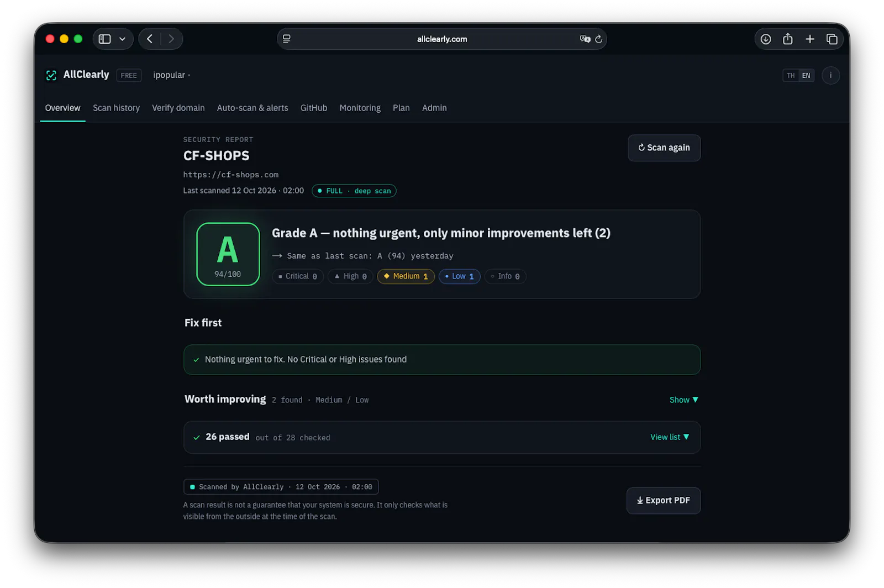Expand passed checks with View list
884x588 pixels.
pyautogui.click(x=670, y=437)
